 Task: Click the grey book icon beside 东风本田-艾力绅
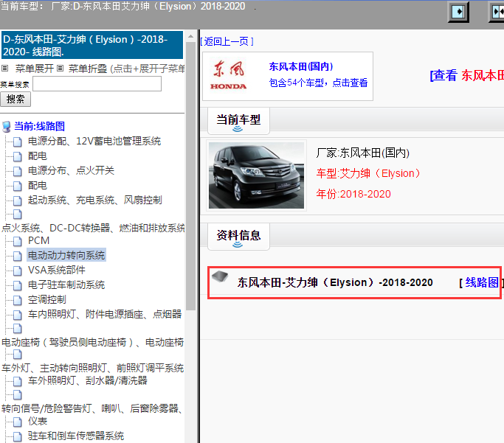[x=220, y=276]
